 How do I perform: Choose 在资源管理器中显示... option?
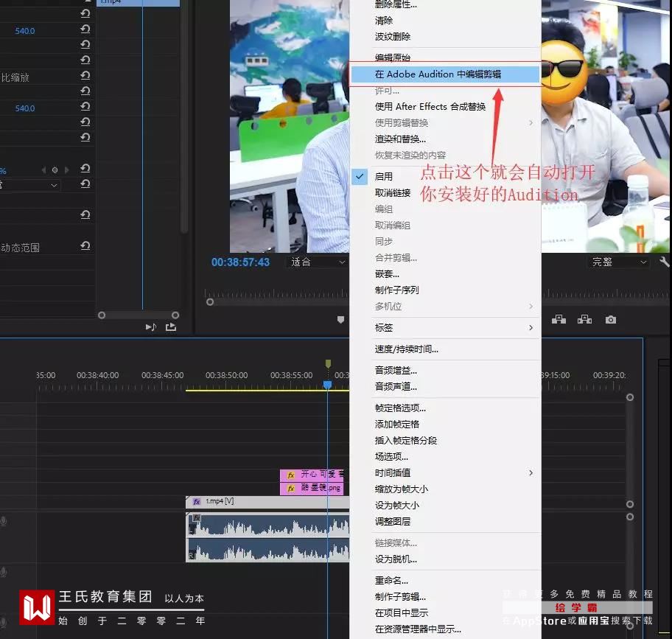418,629
